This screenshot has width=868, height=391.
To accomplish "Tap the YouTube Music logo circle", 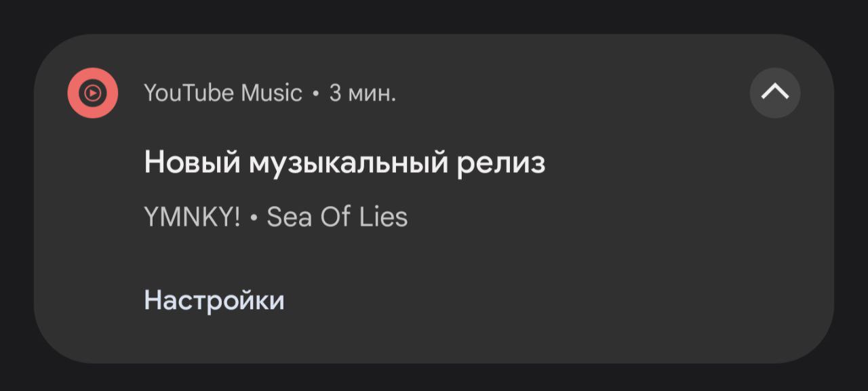I will pyautogui.click(x=93, y=93).
